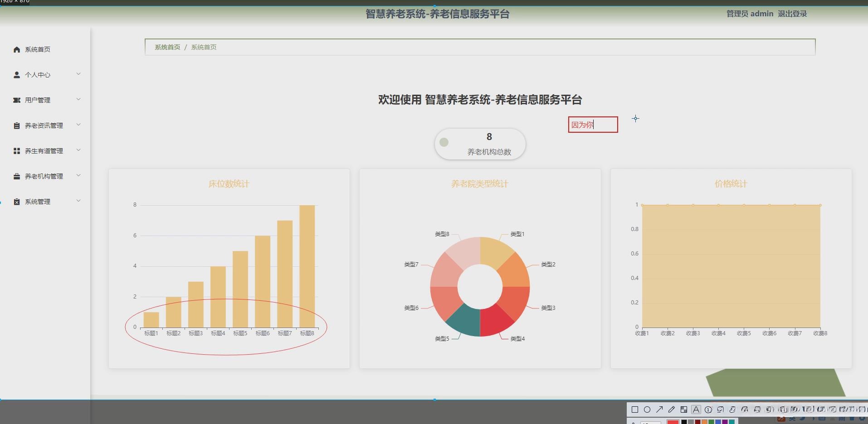The height and width of the screenshot is (424, 868).
Task: Click the person icon for 个人中心
Action: (x=17, y=75)
